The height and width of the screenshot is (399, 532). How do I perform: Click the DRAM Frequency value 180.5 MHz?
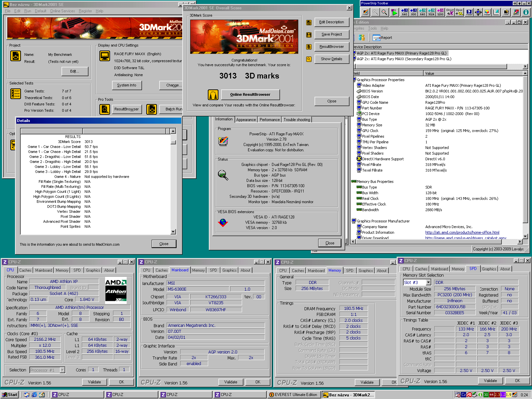[353, 309]
